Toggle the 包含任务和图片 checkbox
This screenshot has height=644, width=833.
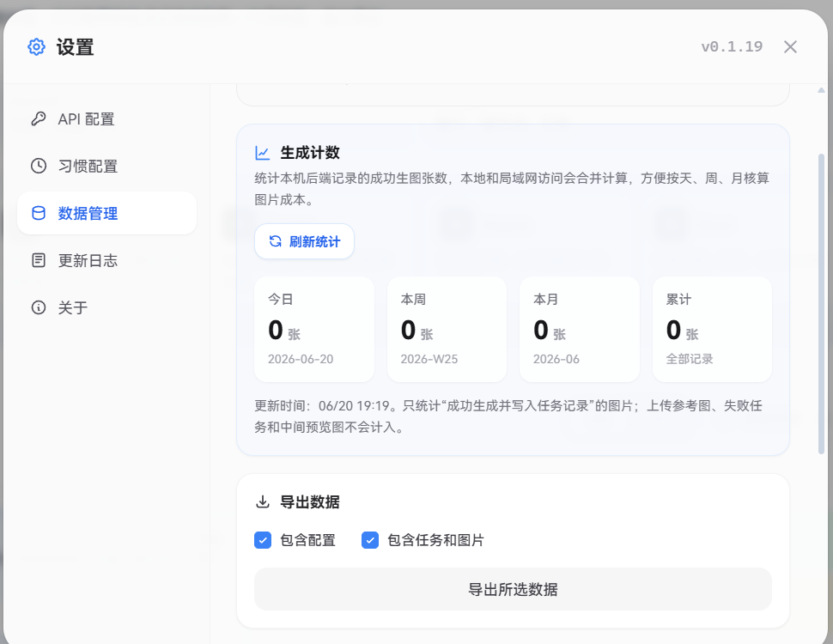[370, 540]
